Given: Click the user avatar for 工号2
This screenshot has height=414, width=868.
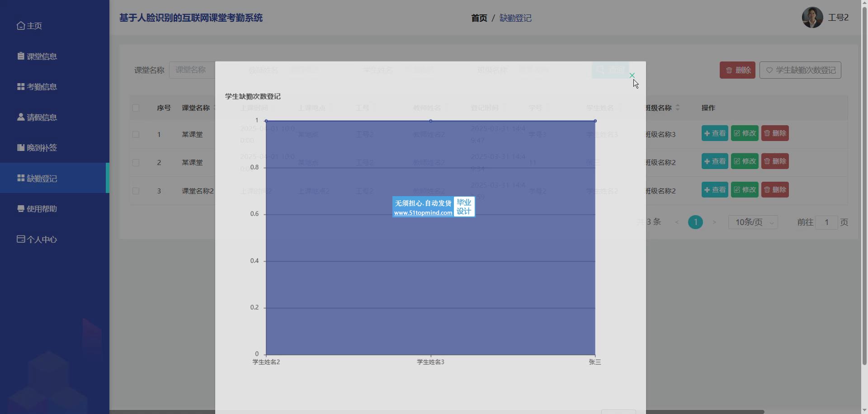Looking at the screenshot, I should [812, 18].
